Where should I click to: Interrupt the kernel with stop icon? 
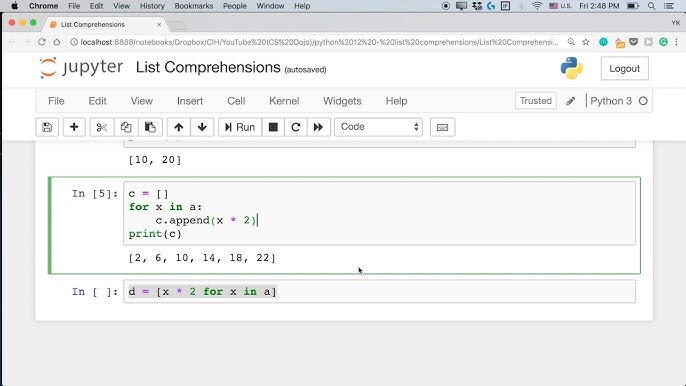tap(273, 127)
